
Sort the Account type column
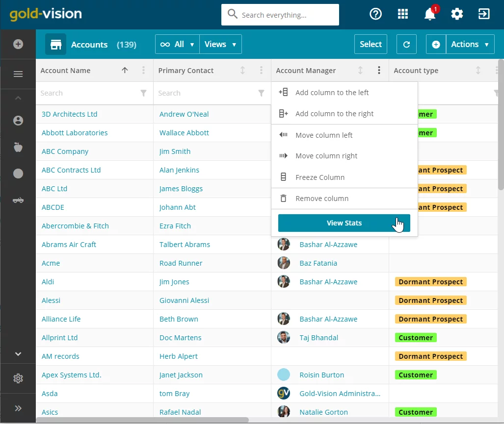(x=478, y=70)
